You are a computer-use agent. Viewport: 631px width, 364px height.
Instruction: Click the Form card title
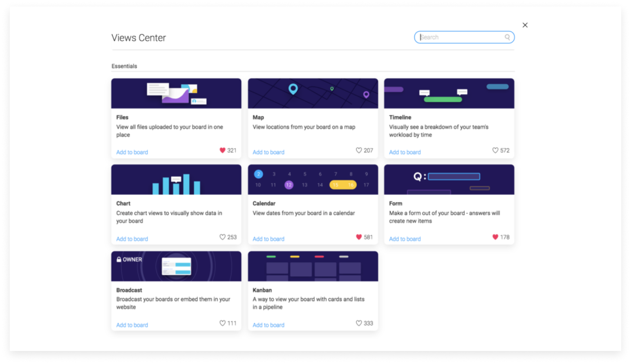coord(396,203)
